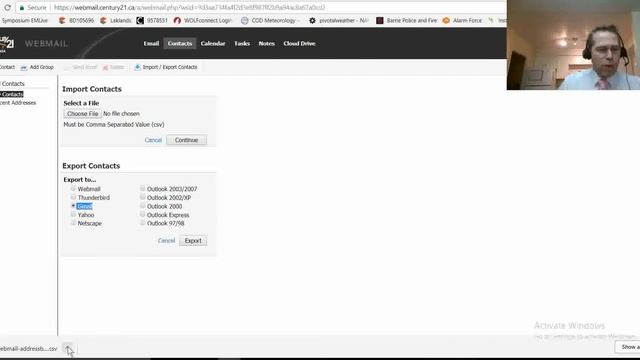Click the Import / Export Contacts icon

[138, 67]
